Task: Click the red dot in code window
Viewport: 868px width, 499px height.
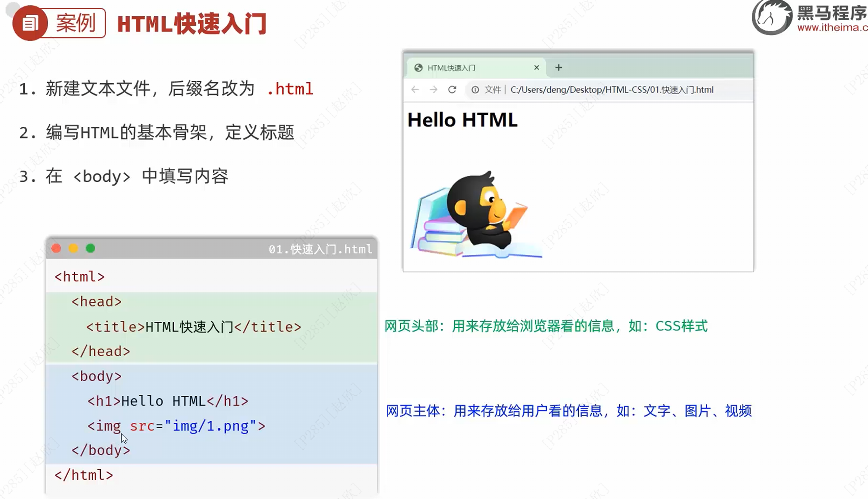Action: (56, 248)
